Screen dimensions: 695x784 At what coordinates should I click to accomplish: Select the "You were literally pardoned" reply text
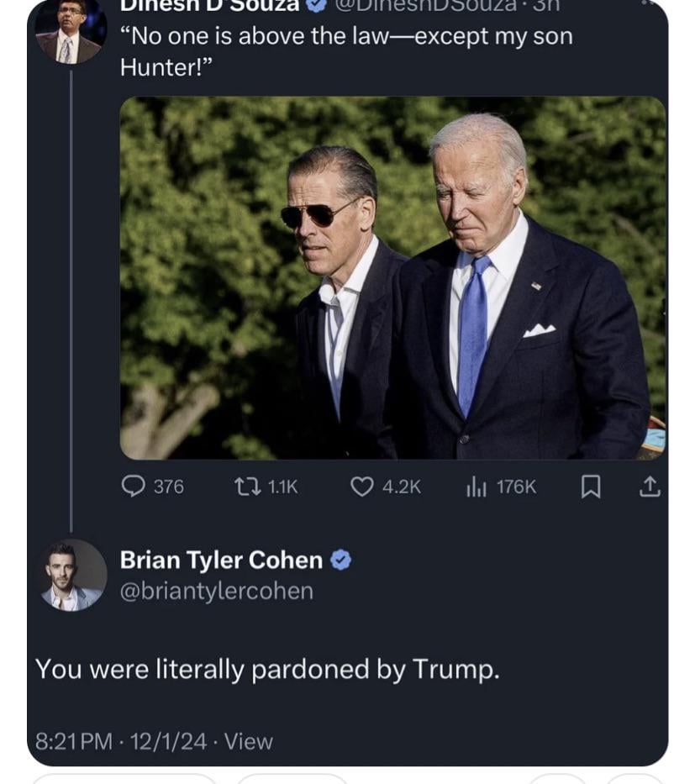pos(267,669)
